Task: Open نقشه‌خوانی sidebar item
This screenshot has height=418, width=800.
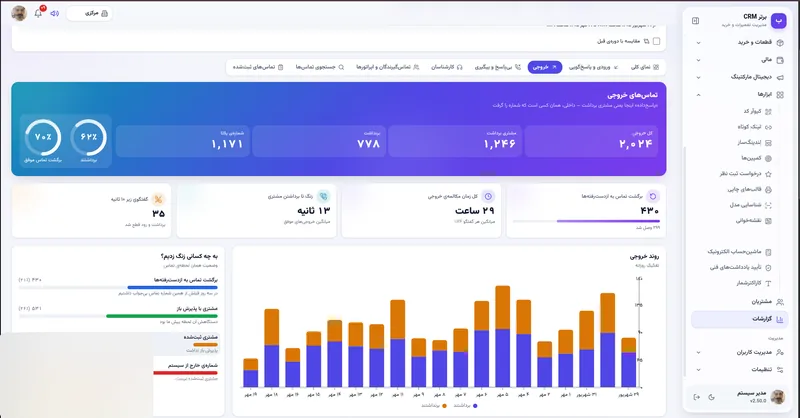Action: coord(754,221)
